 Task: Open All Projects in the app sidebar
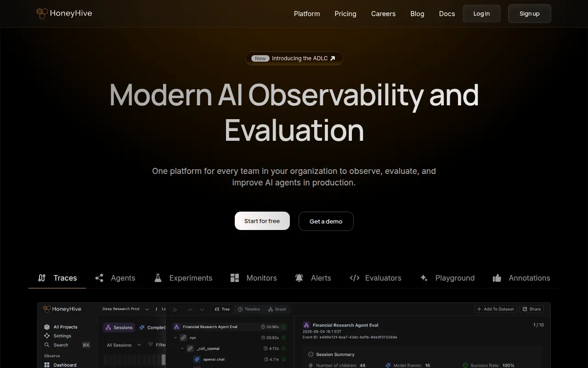pyautogui.click(x=61, y=327)
